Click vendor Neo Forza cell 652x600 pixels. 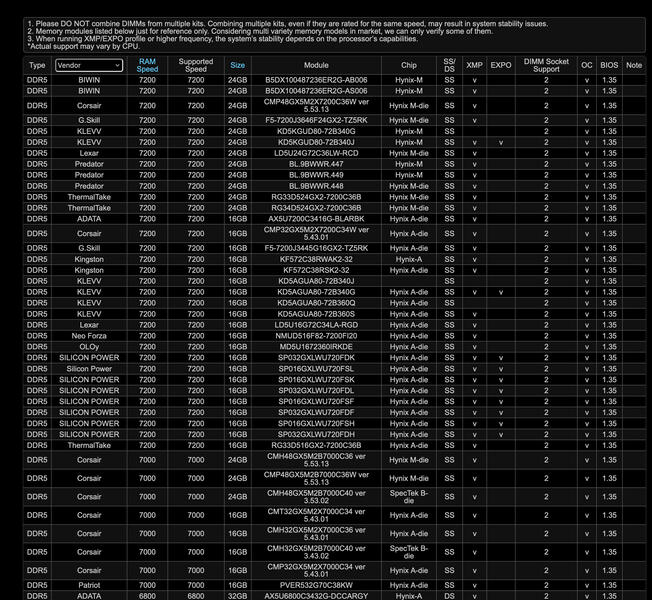click(x=89, y=336)
